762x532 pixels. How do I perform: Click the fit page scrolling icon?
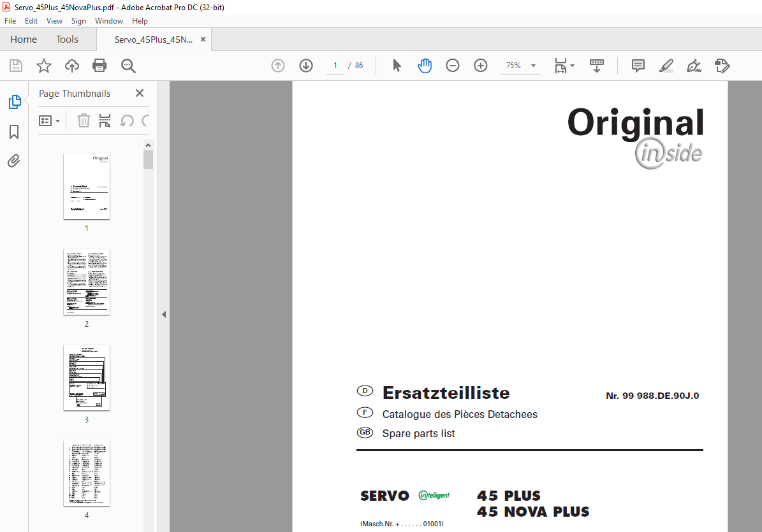point(561,66)
